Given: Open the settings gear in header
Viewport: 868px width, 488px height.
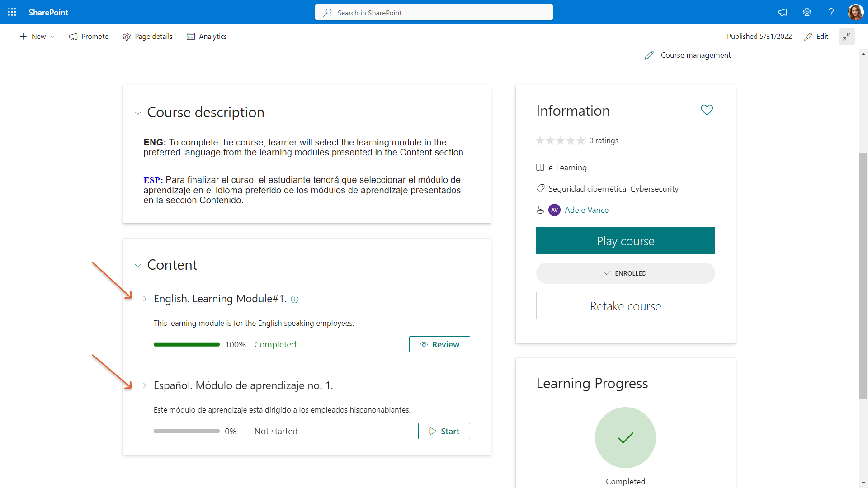Looking at the screenshot, I should pos(807,12).
